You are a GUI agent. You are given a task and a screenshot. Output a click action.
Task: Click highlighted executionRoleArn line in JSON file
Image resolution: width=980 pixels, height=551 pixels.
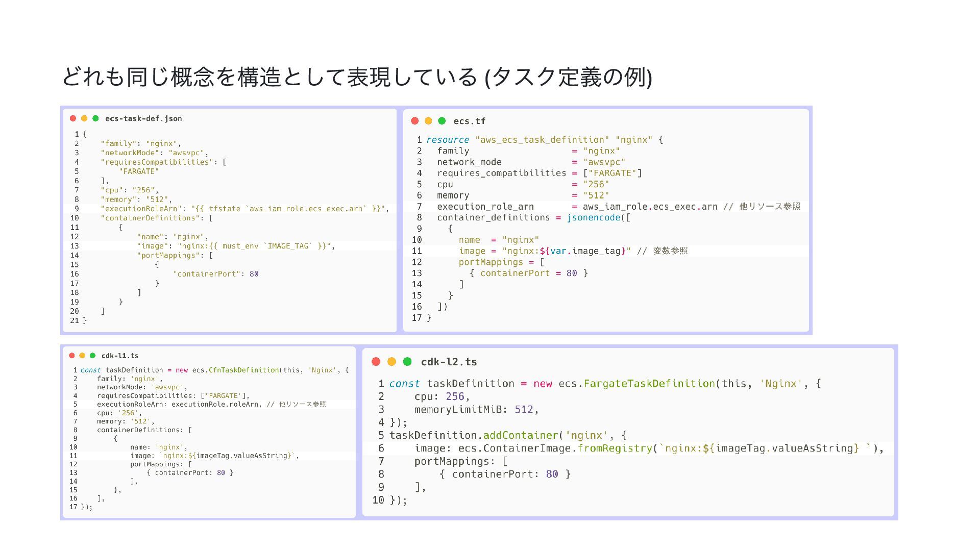click(x=244, y=209)
